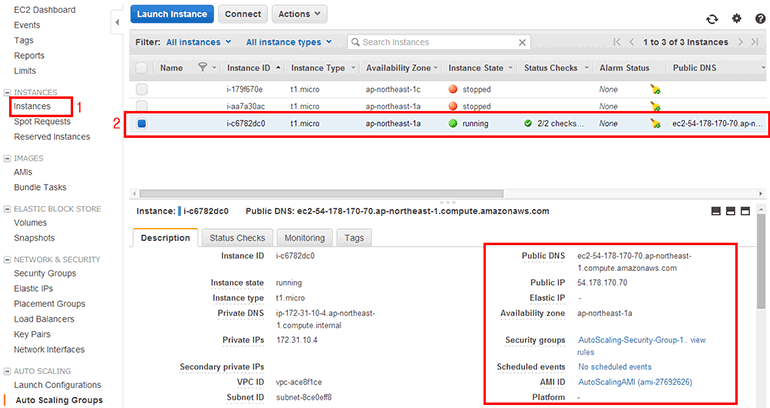Image resolution: width=770 pixels, height=408 pixels.
Task: Open the Actions dropdown menu
Action: 299,14
